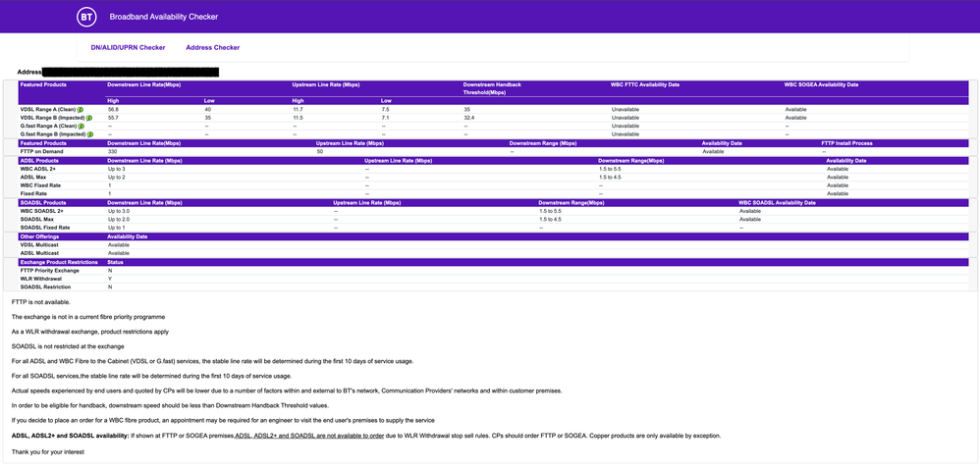The image size is (980, 469).
Task: Click 'SOADSL is not restricted at the exchange'
Action: click(x=68, y=346)
